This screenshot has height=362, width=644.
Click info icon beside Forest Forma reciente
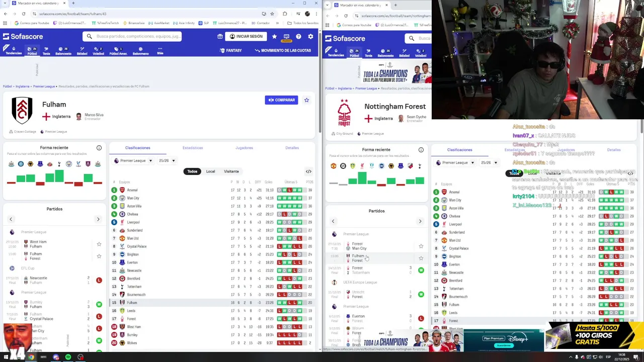pyautogui.click(x=421, y=150)
